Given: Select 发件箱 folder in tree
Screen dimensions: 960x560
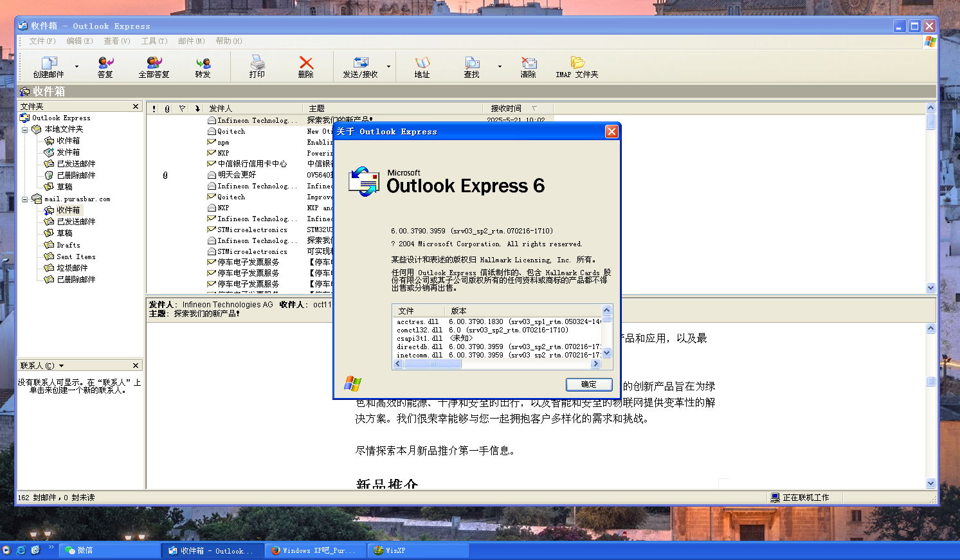Looking at the screenshot, I should (68, 152).
